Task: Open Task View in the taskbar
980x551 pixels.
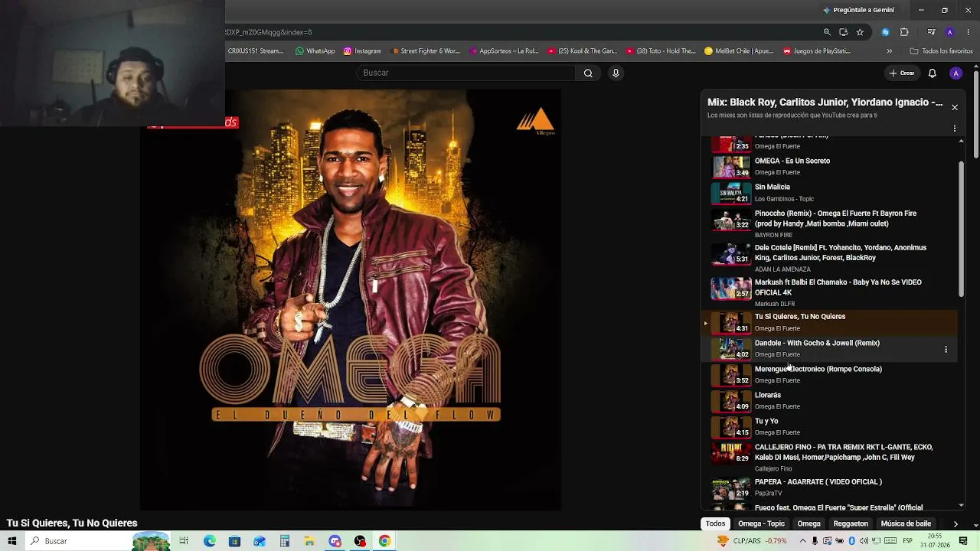Action: pyautogui.click(x=184, y=541)
